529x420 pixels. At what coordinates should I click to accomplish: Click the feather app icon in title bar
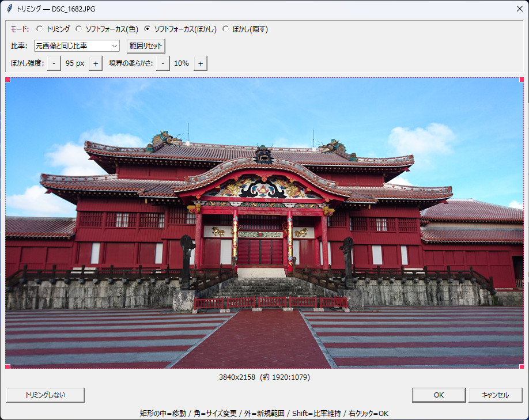click(10, 9)
